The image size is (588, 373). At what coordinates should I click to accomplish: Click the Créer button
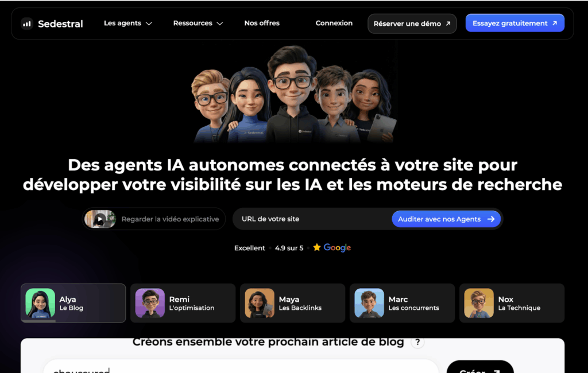(x=480, y=367)
